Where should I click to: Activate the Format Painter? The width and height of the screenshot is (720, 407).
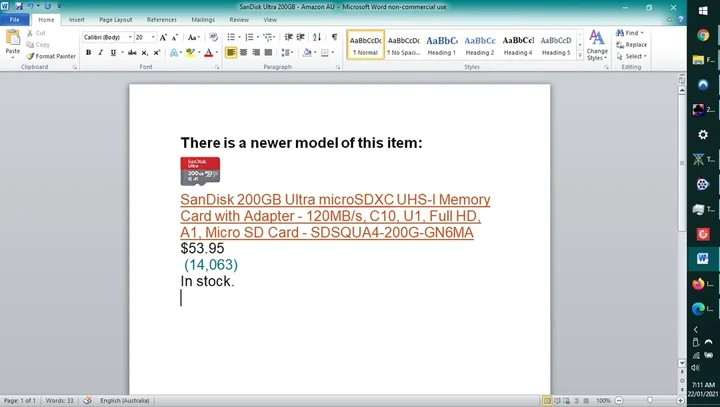51,56
